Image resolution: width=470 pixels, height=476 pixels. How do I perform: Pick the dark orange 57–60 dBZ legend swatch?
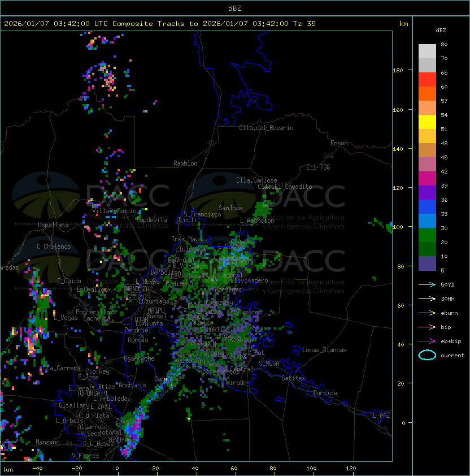click(x=427, y=93)
